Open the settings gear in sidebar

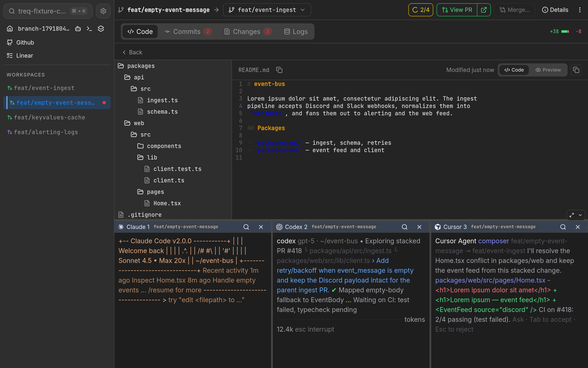[x=103, y=11]
